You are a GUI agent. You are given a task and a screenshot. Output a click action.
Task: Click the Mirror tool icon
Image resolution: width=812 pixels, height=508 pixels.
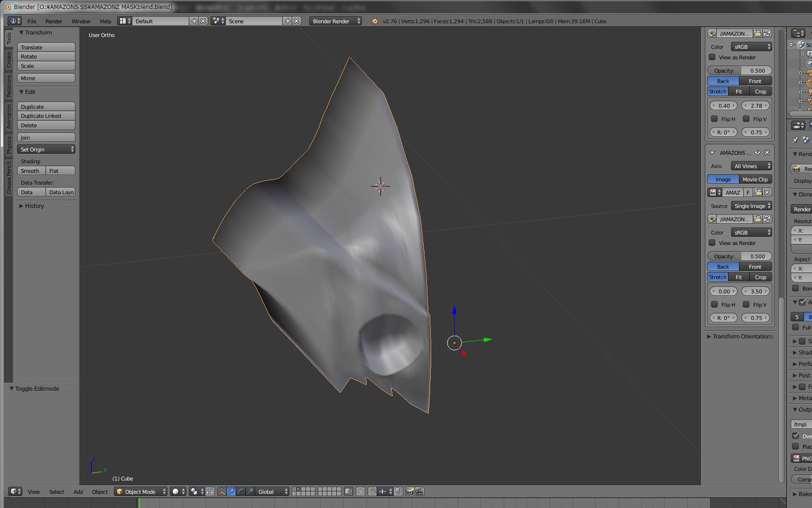pyautogui.click(x=47, y=77)
